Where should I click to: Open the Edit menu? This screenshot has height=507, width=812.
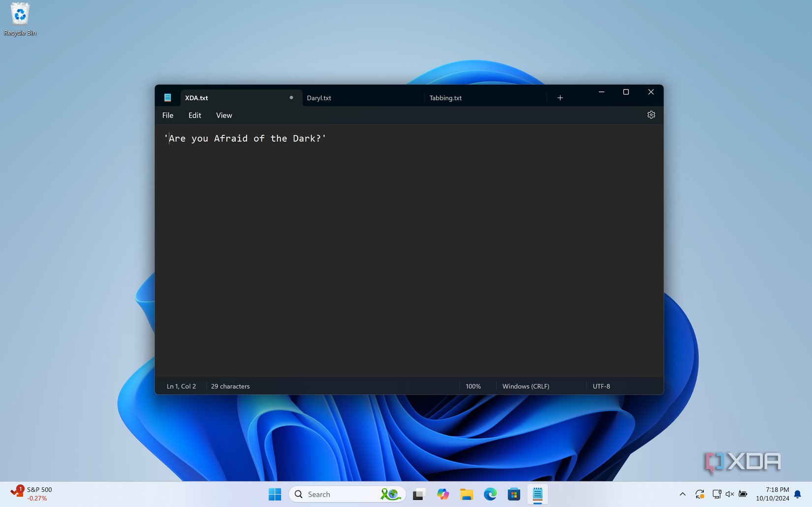[x=195, y=116]
